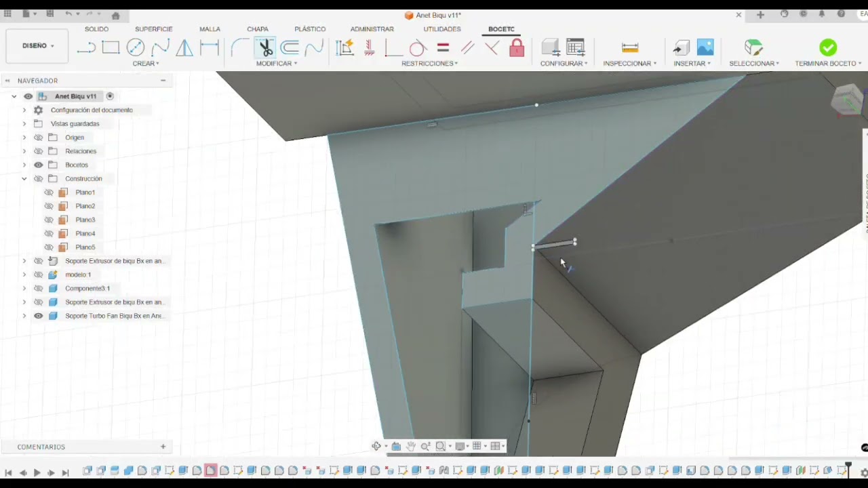Open timeline settings gear
This screenshot has width=868, height=488.
(863, 472)
